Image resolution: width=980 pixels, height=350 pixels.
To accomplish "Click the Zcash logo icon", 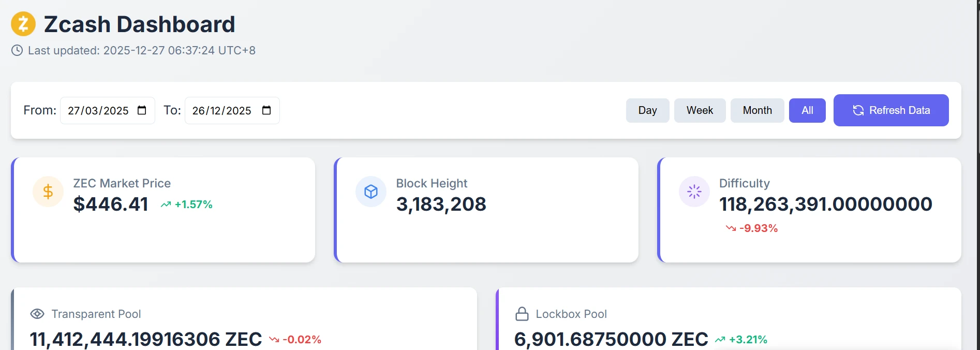I will 23,24.
